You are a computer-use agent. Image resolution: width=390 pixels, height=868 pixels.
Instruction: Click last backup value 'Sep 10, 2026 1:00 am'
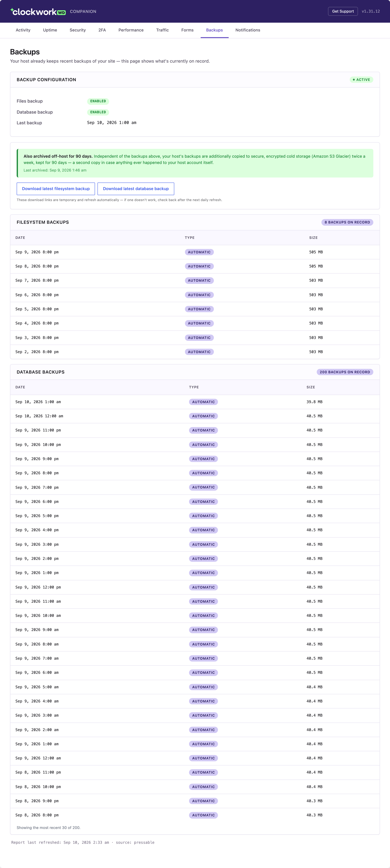tap(112, 123)
